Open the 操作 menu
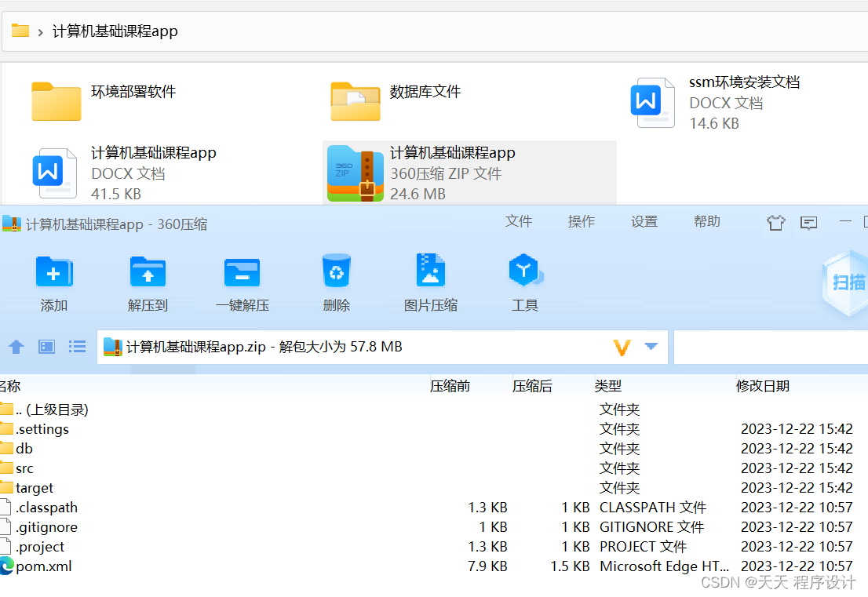868x597 pixels. (582, 221)
